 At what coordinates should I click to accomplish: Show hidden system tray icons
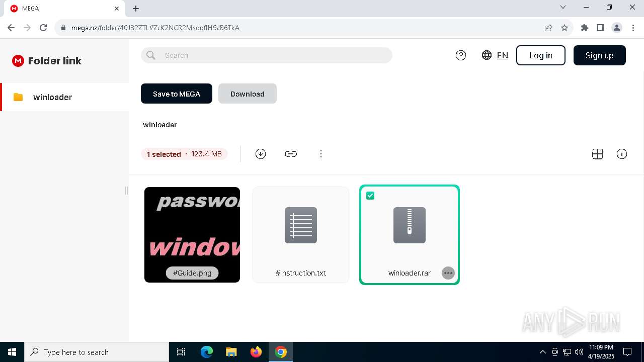pos(542,352)
